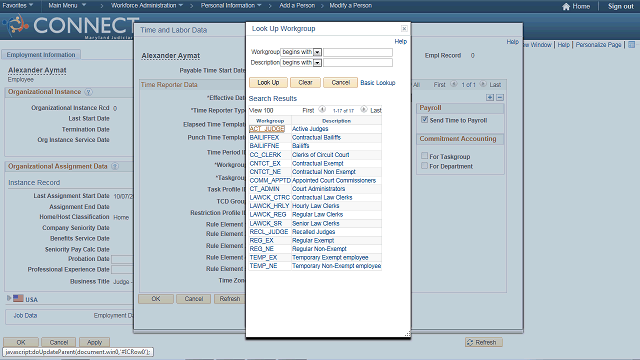
Task: Click the Look Up button
Action: coord(268,82)
